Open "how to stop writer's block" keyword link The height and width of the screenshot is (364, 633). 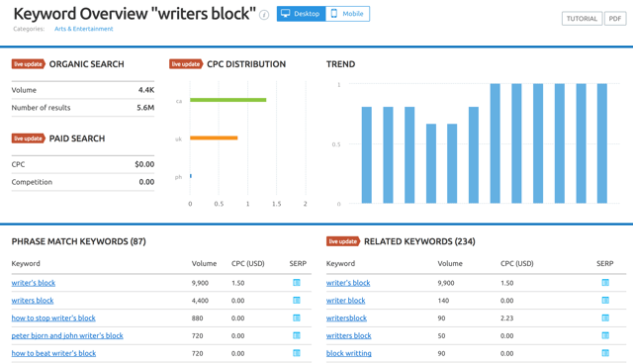pos(53,318)
